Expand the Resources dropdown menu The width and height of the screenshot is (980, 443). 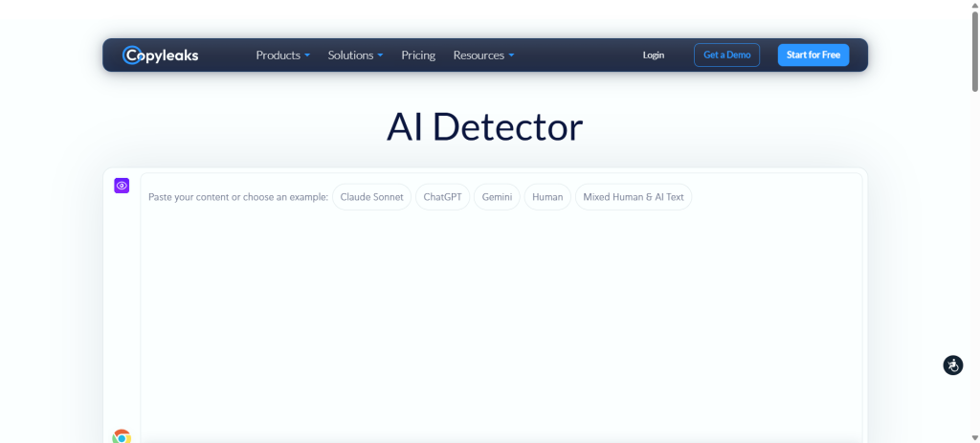(483, 55)
